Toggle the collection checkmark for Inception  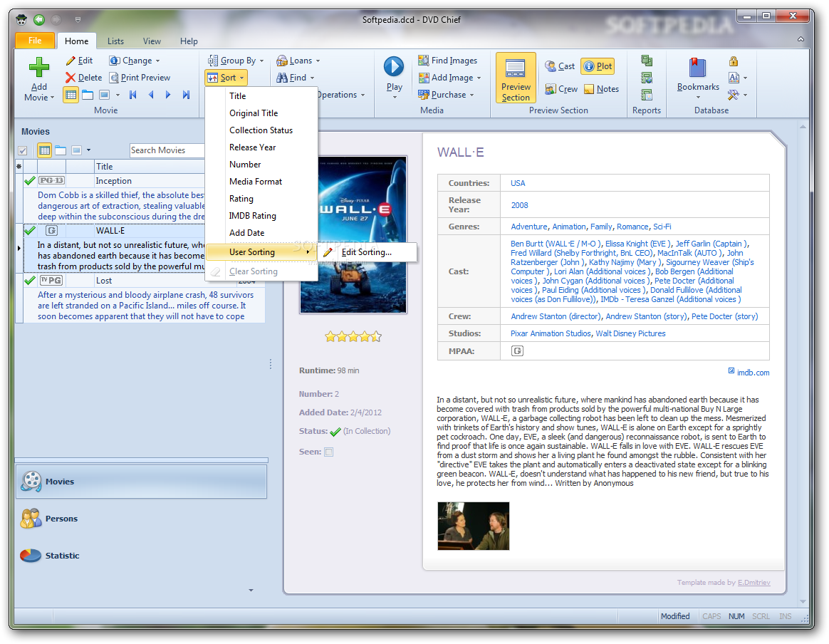(x=30, y=181)
